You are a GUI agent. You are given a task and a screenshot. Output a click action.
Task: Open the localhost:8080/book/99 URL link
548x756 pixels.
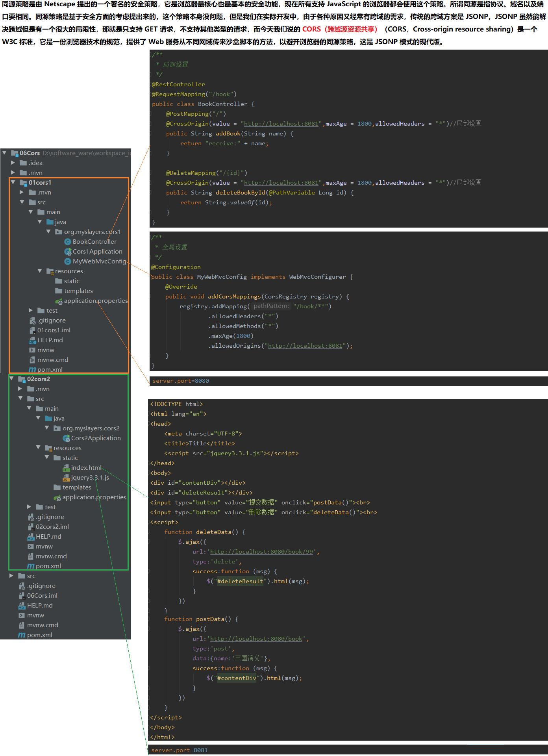coord(262,552)
